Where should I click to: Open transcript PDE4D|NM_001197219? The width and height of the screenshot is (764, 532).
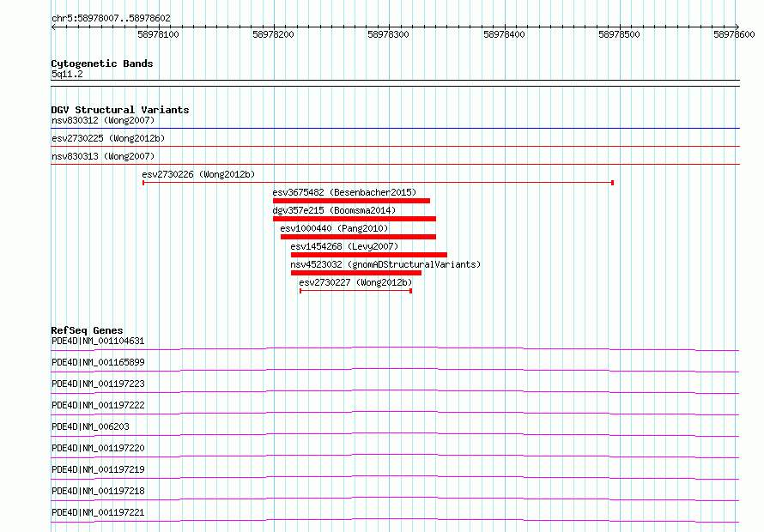coord(98,469)
